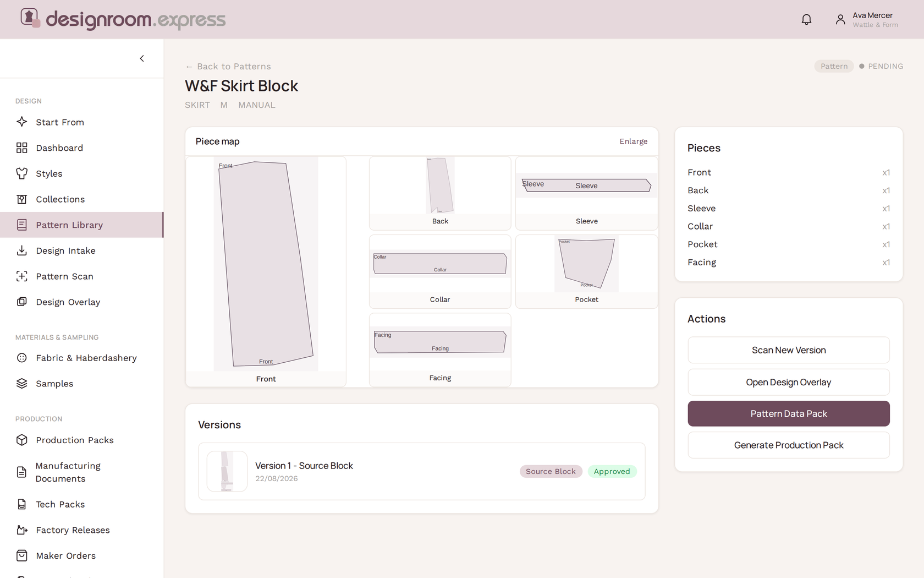Click the Pattern Library icon
The width and height of the screenshot is (924, 578).
click(22, 225)
